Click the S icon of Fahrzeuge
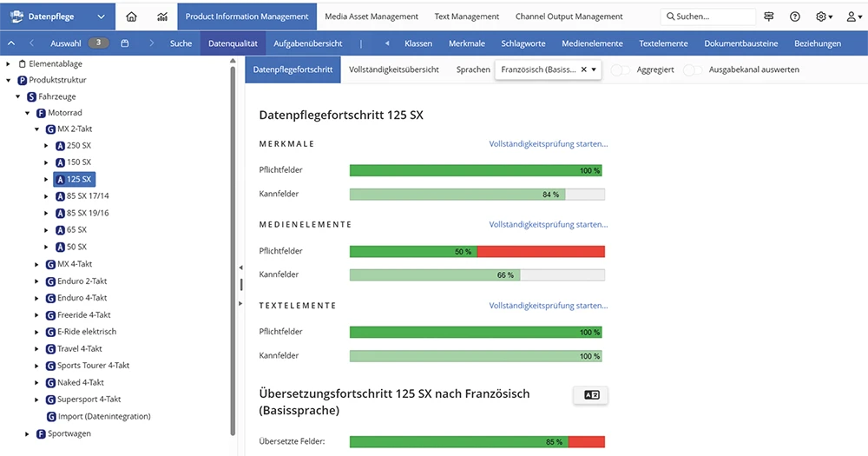 pos(31,97)
